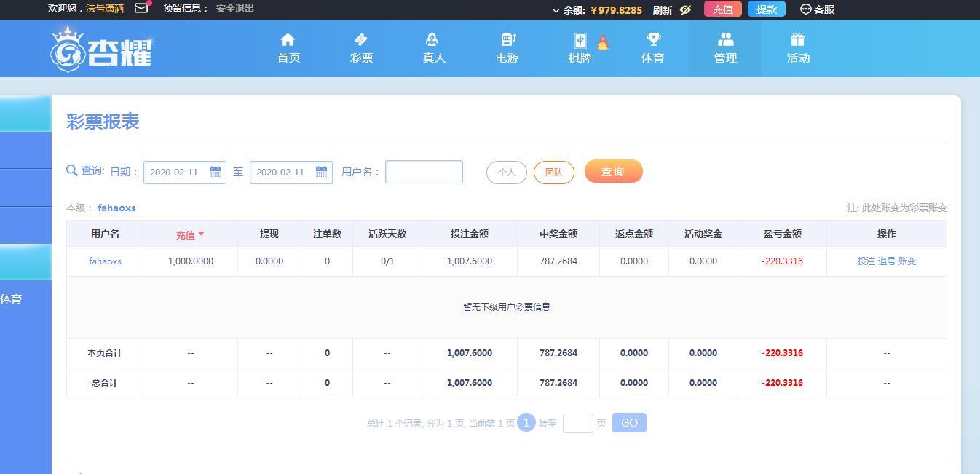The height and width of the screenshot is (474, 980).
Task: Click the 杏耀 crown logo
Action: click(101, 49)
